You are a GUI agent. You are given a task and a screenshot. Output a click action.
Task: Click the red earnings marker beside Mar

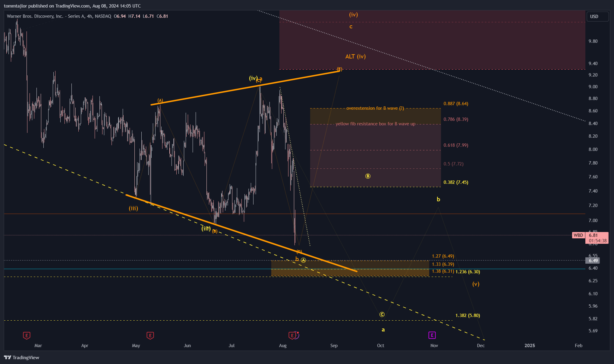point(27,335)
